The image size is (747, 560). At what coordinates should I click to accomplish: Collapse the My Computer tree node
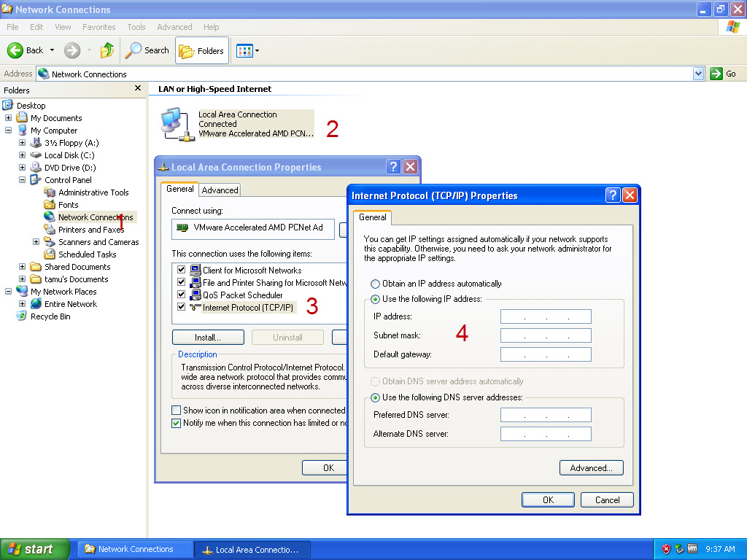8,130
